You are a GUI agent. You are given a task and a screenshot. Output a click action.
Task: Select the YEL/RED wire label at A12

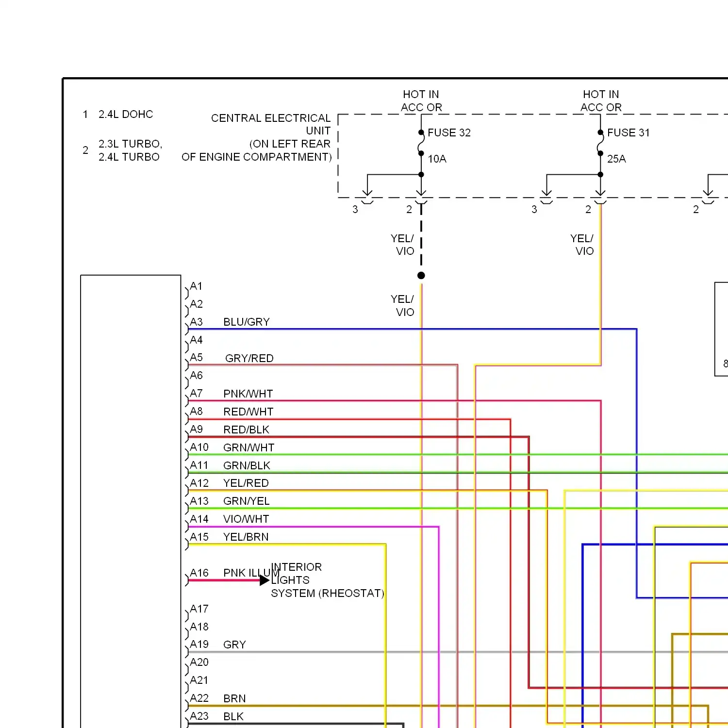pyautogui.click(x=246, y=483)
